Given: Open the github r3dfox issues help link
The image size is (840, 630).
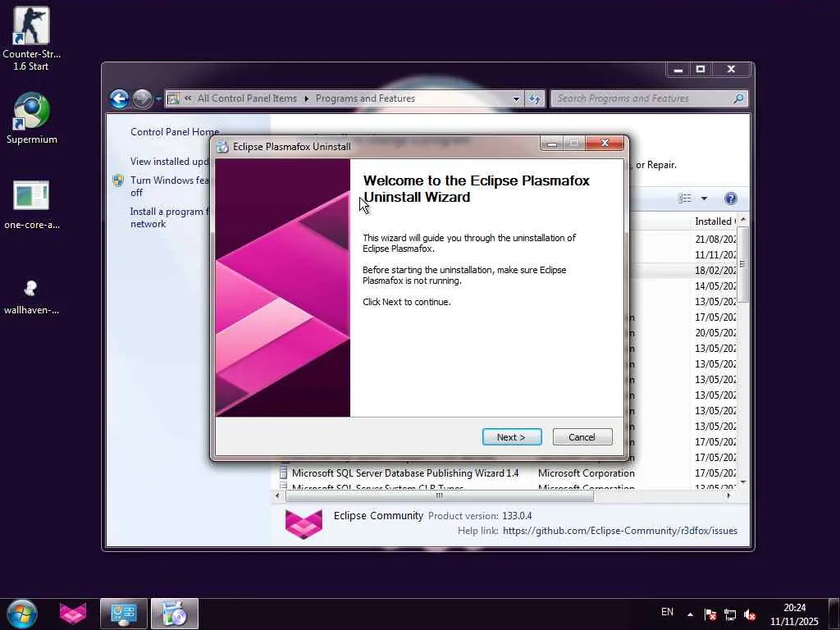Looking at the screenshot, I should click(x=620, y=531).
